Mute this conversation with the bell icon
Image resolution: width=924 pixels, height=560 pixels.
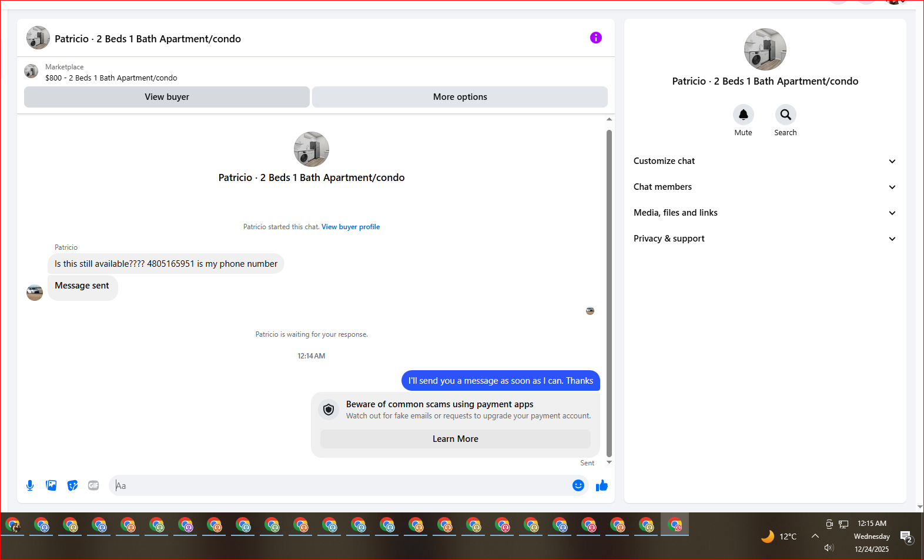743,115
